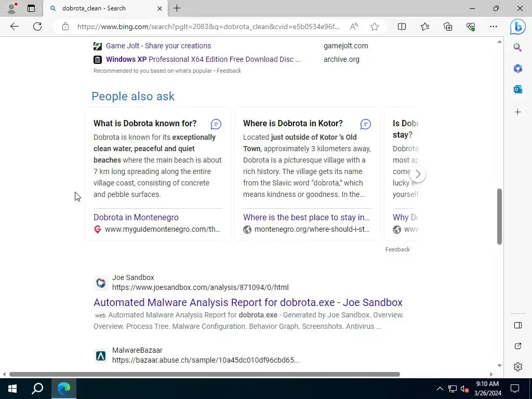Activate Read aloud icon
The height and width of the screenshot is (399, 532).
point(354,26)
